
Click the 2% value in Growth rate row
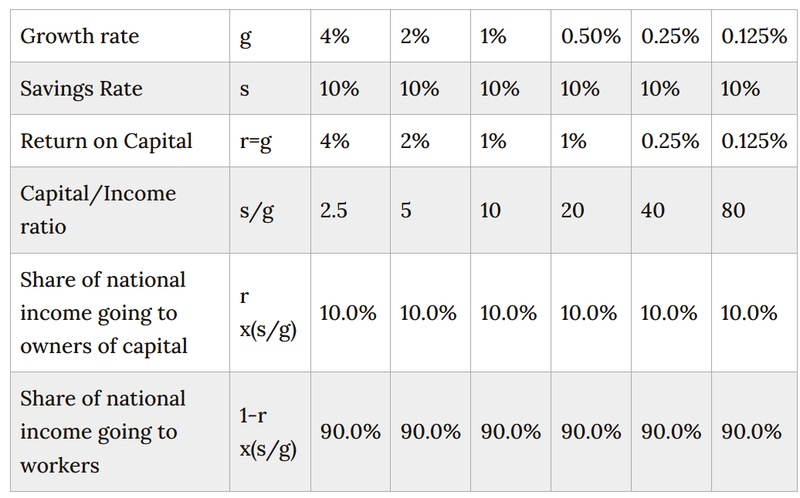pyautogui.click(x=415, y=36)
